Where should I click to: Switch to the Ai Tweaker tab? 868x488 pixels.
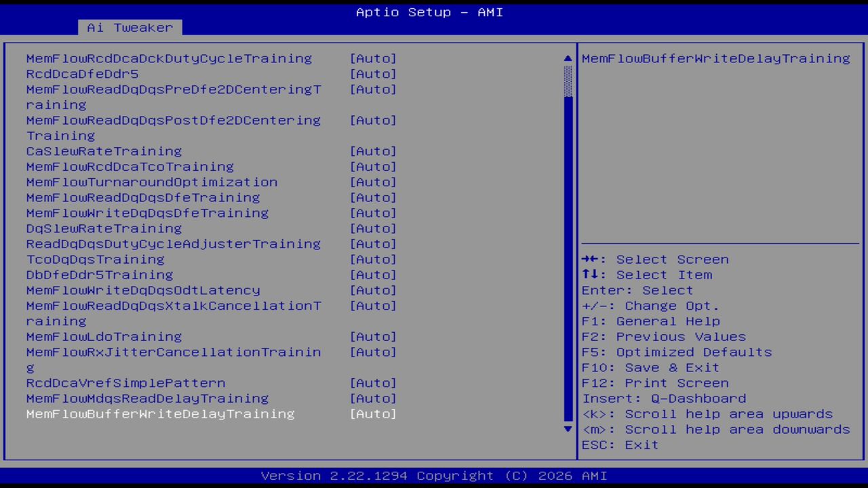tap(129, 27)
